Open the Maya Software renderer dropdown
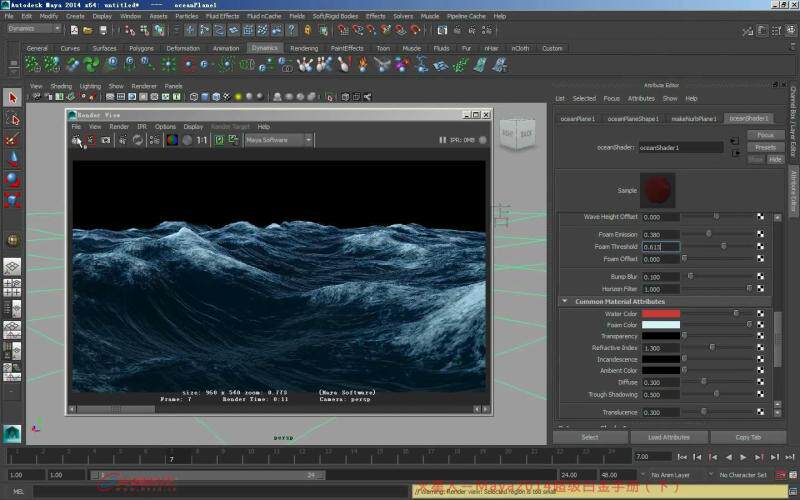Screen dimensions: 800x500 click(279, 141)
